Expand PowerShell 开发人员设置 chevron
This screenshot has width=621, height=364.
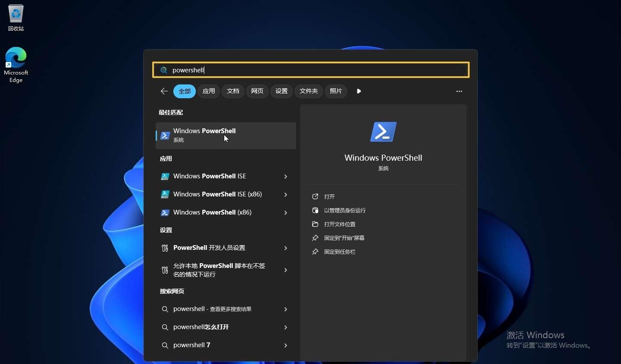click(285, 248)
